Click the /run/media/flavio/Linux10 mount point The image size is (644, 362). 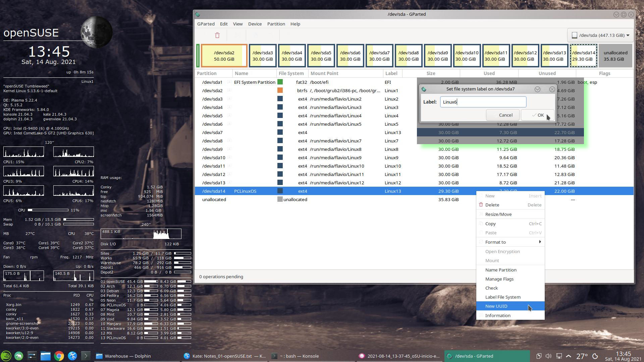tap(337, 166)
